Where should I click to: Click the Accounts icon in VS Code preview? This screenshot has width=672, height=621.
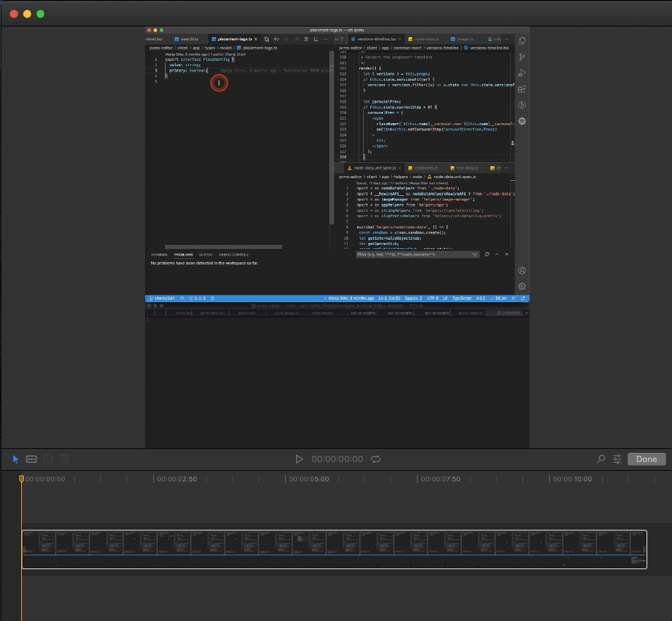point(522,270)
